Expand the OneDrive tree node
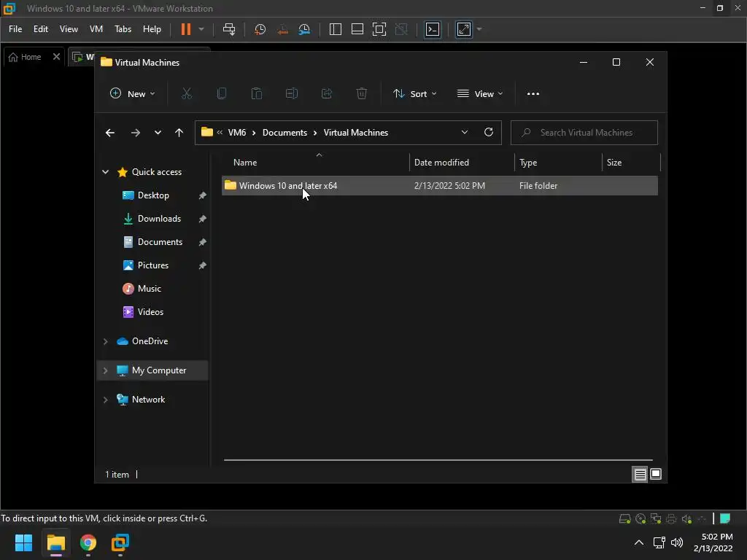 coord(105,341)
